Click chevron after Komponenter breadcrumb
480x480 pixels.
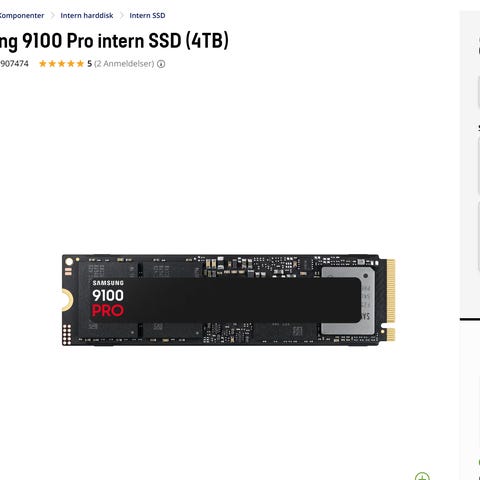tap(52, 15)
